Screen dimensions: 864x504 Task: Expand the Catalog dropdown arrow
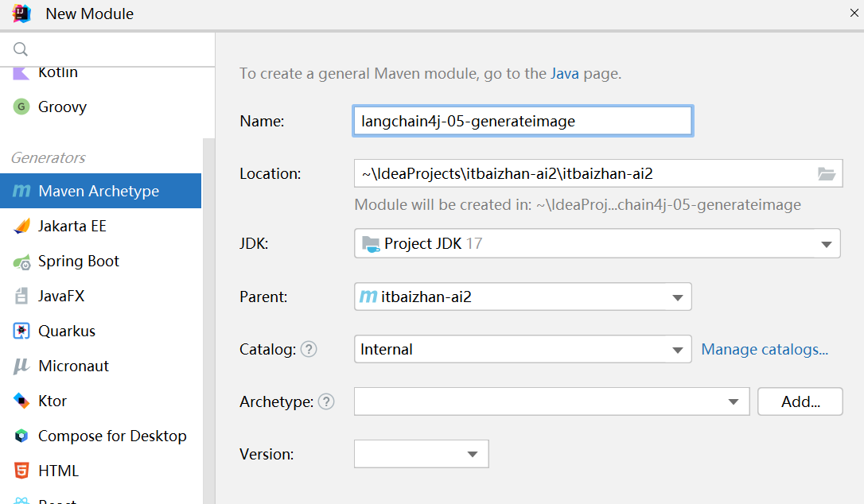tap(678, 350)
